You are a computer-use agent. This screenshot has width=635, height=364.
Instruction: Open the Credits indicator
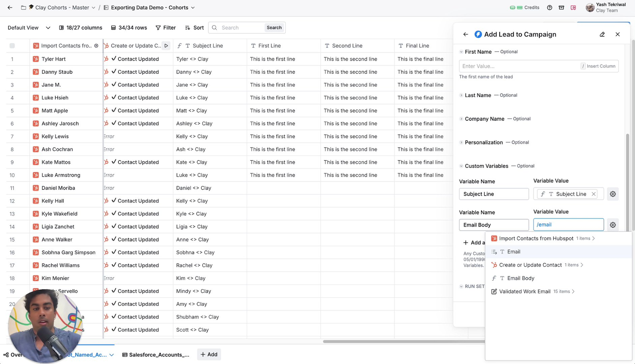(x=525, y=8)
